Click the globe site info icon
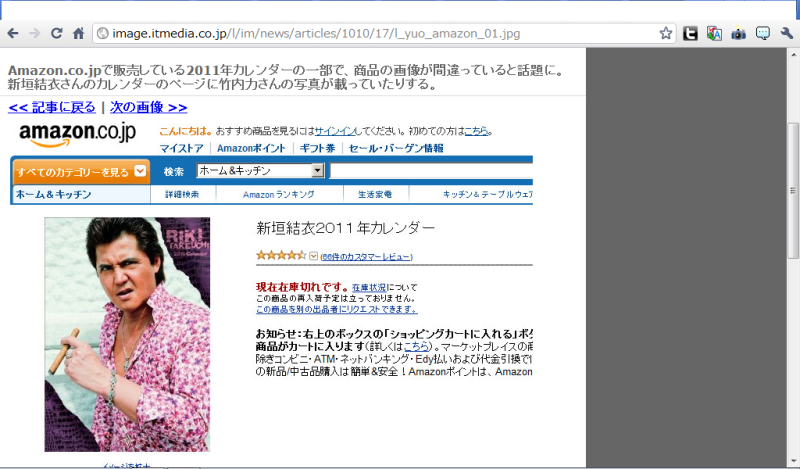 102,33
